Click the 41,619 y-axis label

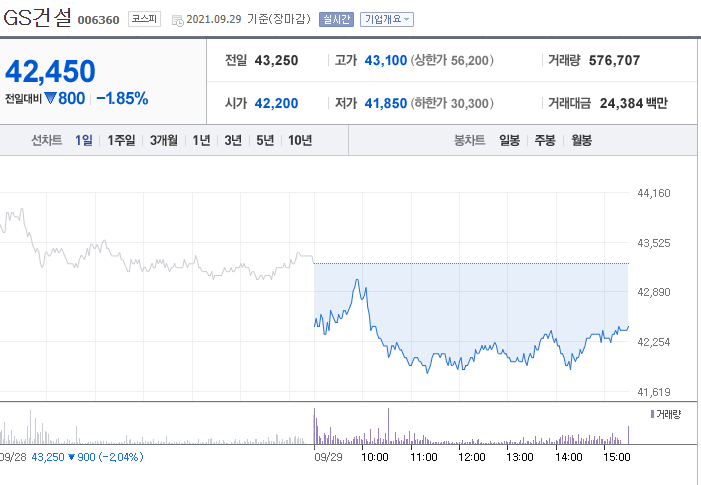(654, 392)
